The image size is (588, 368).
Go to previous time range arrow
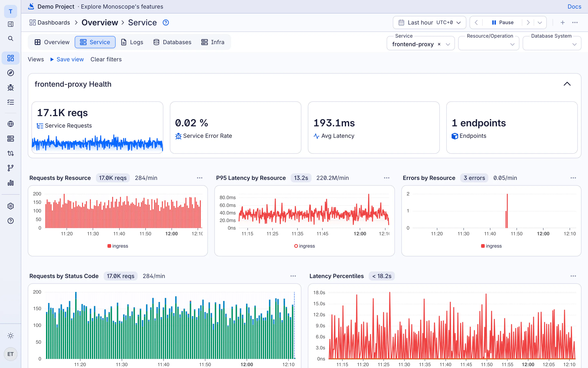tap(476, 22)
